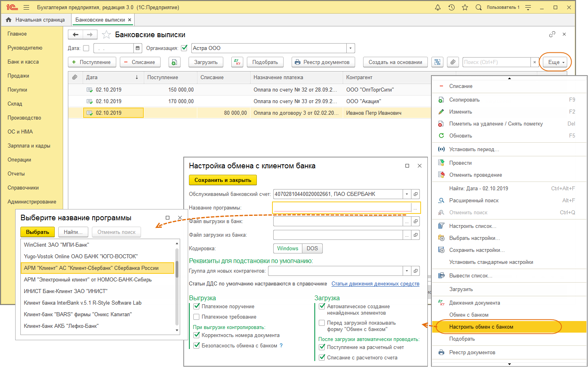Viewport: 588px width, 367px height.
Task: Toggle Поступление на расчетный счет checkbox
Action: pyautogui.click(x=322, y=347)
